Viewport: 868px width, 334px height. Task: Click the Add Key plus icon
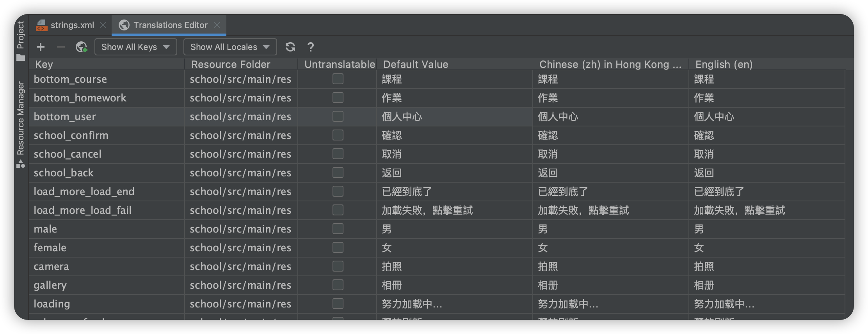coord(41,47)
